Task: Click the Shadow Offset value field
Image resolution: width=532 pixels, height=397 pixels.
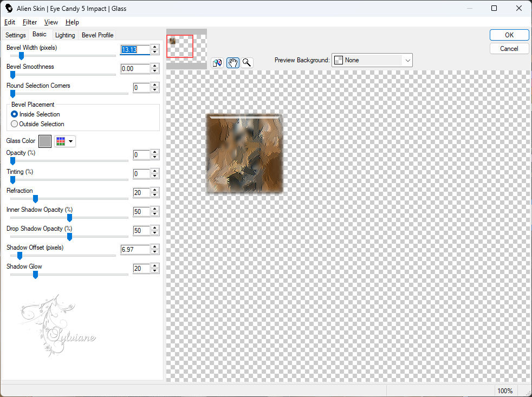Action: click(x=135, y=250)
